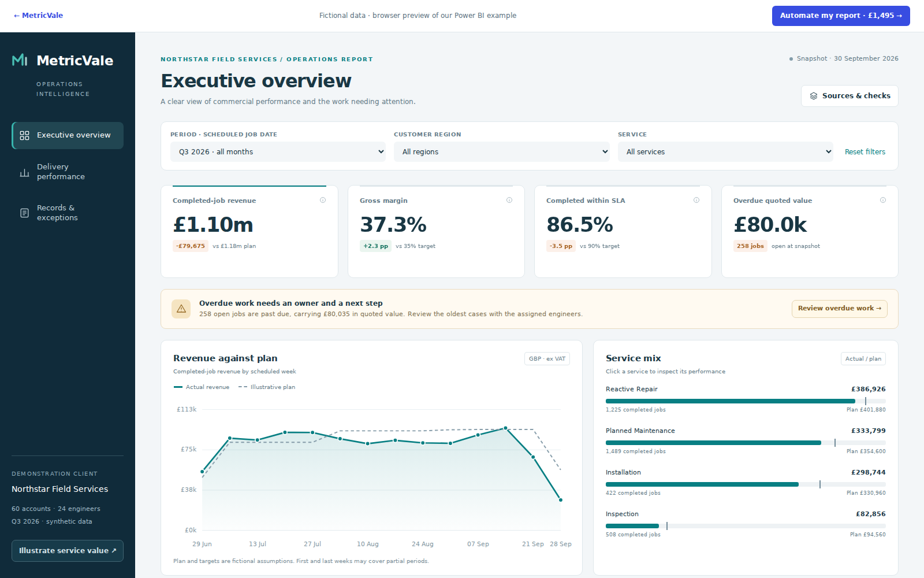Click the -3.5 pp SLA badge
The width and height of the screenshot is (924, 578).
tap(561, 246)
